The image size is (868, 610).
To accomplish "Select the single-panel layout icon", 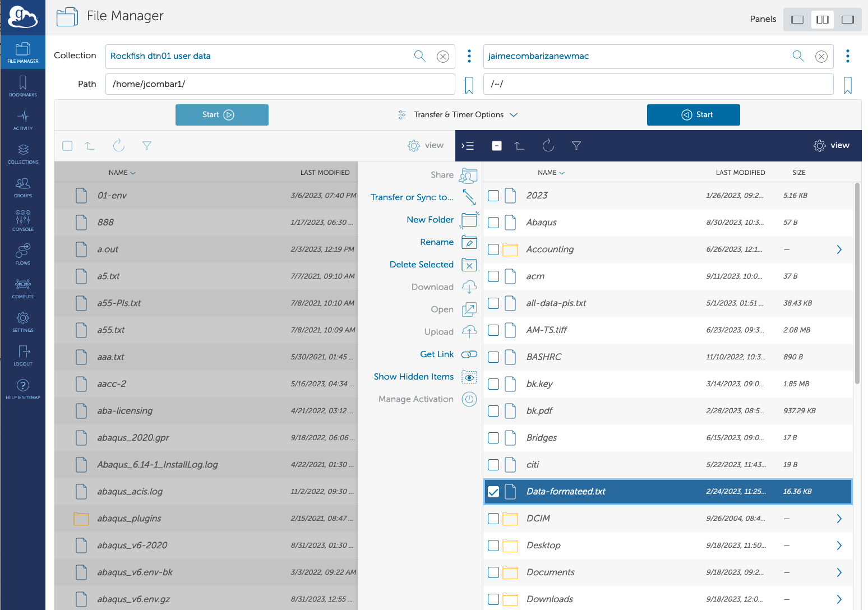I will [x=797, y=20].
